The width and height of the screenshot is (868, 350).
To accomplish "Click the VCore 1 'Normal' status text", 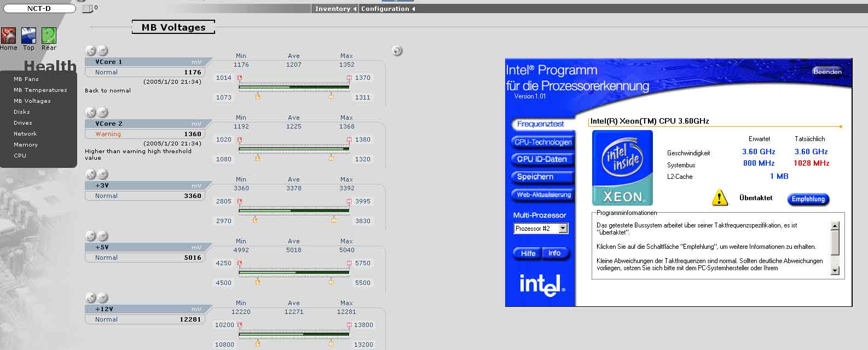I will (x=106, y=72).
